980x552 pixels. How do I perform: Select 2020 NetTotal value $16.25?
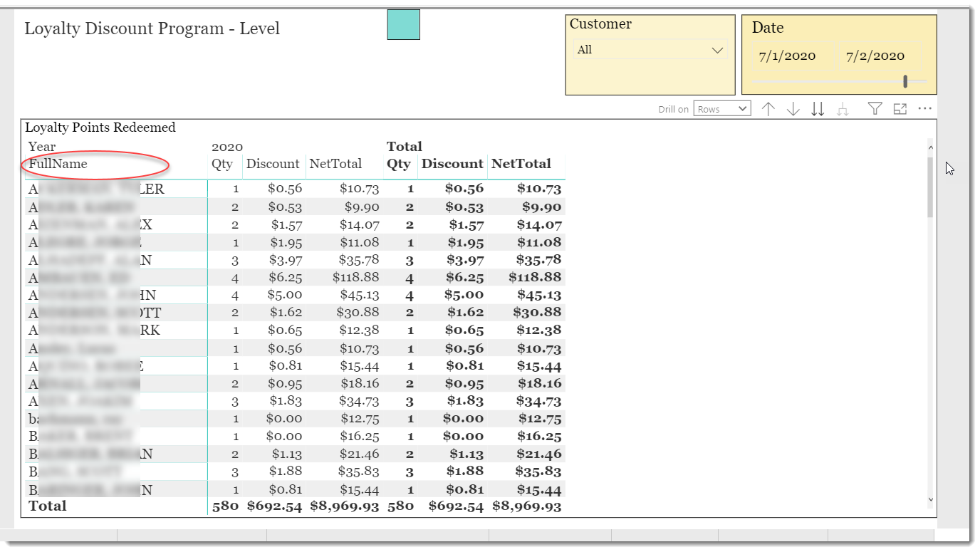359,437
